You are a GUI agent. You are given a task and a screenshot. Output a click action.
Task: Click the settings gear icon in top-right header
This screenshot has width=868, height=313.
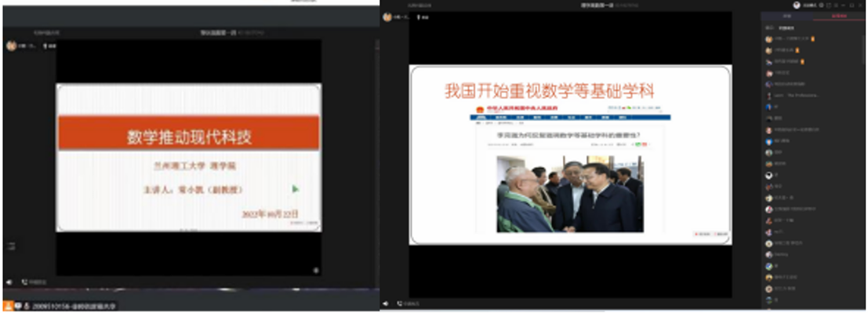click(x=821, y=5)
